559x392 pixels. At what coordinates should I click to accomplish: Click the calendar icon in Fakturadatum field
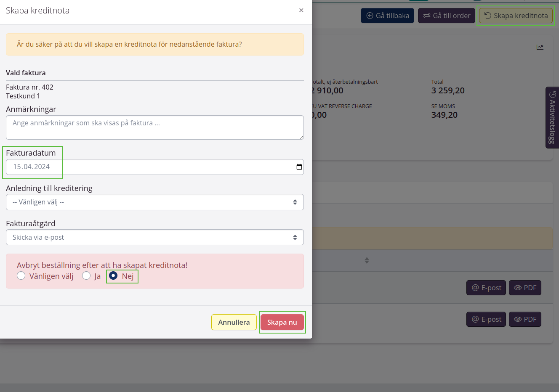[x=299, y=167]
